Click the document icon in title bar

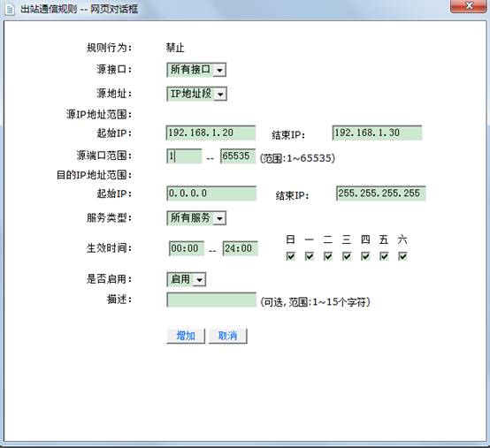point(10,9)
